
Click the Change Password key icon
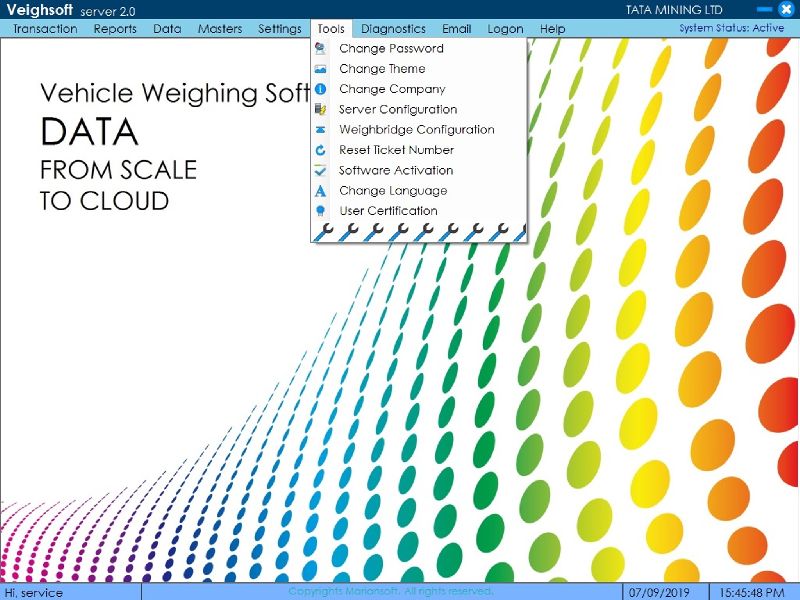tap(320, 48)
